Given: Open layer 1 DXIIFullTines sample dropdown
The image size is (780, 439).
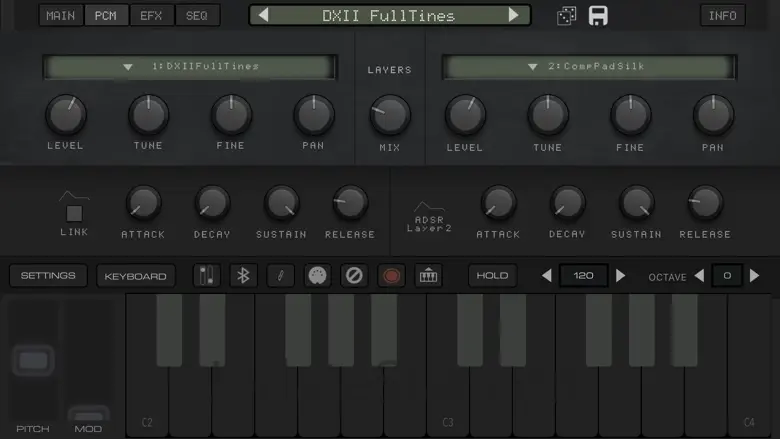Looking at the screenshot, I should [x=190, y=67].
